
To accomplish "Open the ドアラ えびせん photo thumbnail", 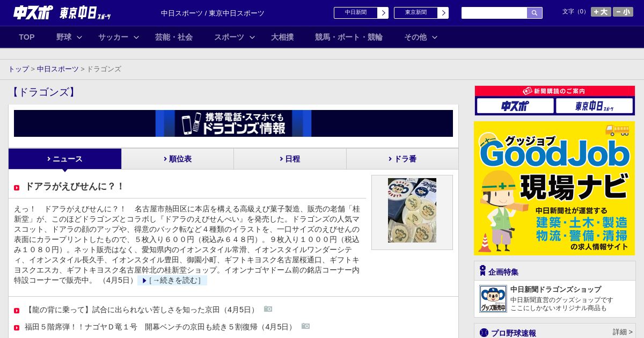I will click(412, 210).
